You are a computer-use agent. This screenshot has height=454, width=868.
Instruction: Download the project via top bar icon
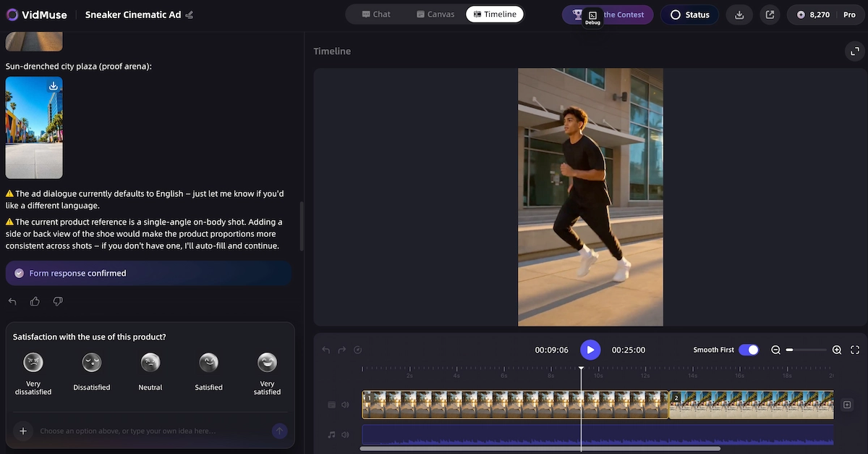click(x=739, y=14)
